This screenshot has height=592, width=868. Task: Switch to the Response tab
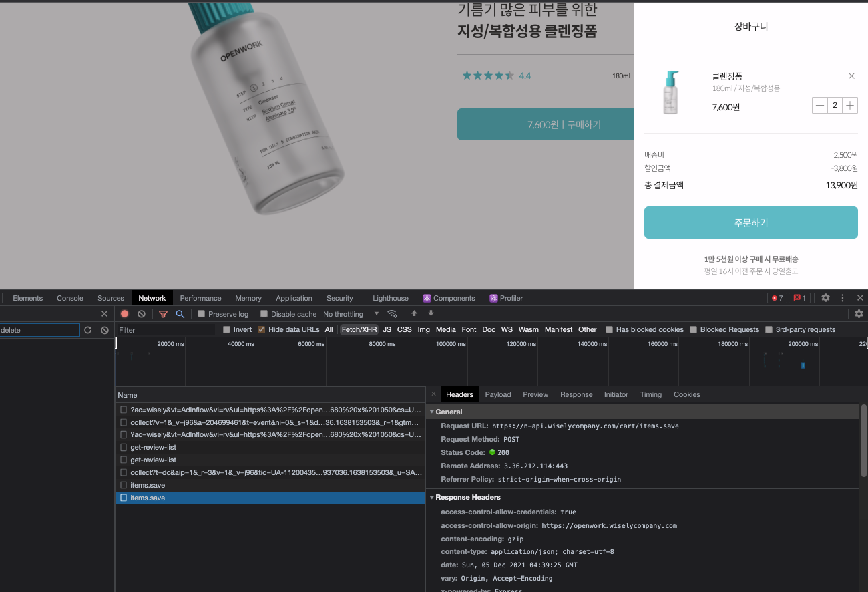pyautogui.click(x=576, y=394)
